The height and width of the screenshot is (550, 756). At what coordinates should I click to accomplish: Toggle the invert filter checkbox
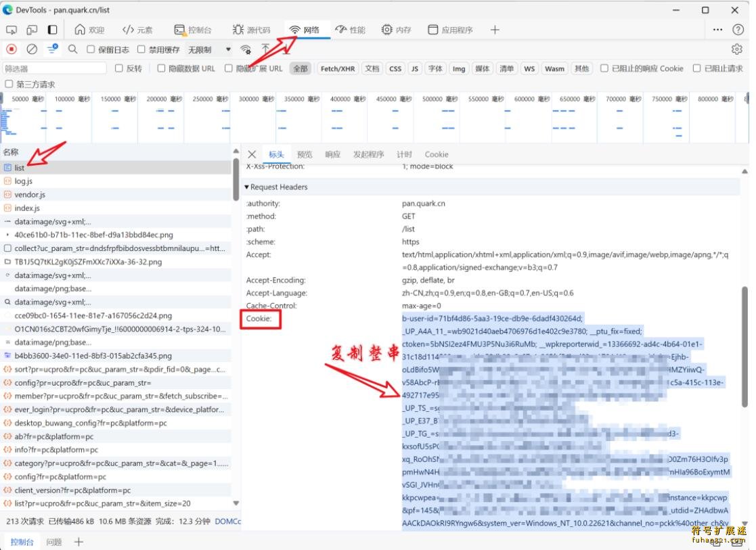coord(119,68)
